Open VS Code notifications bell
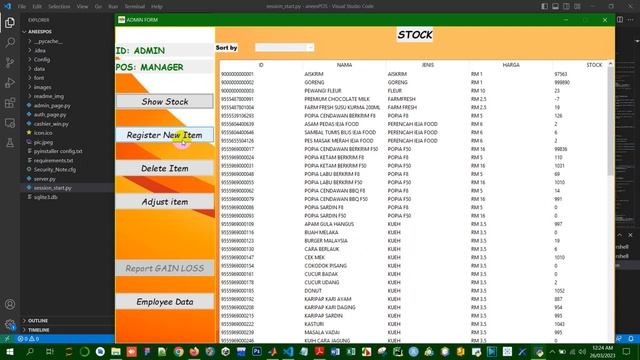 pyautogui.click(x=631, y=339)
